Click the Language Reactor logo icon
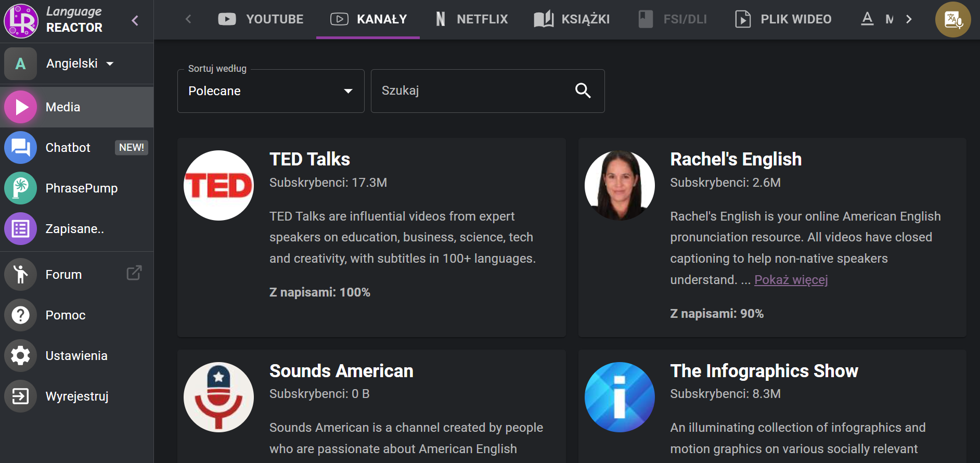This screenshot has width=980, height=463. coord(21,21)
